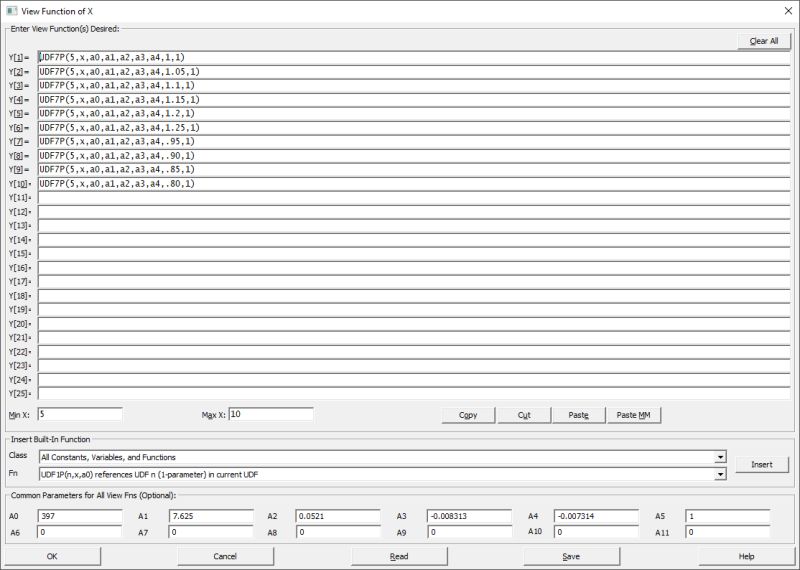This screenshot has width=800, height=570.
Task: Click the Cancel button
Action: [225, 556]
